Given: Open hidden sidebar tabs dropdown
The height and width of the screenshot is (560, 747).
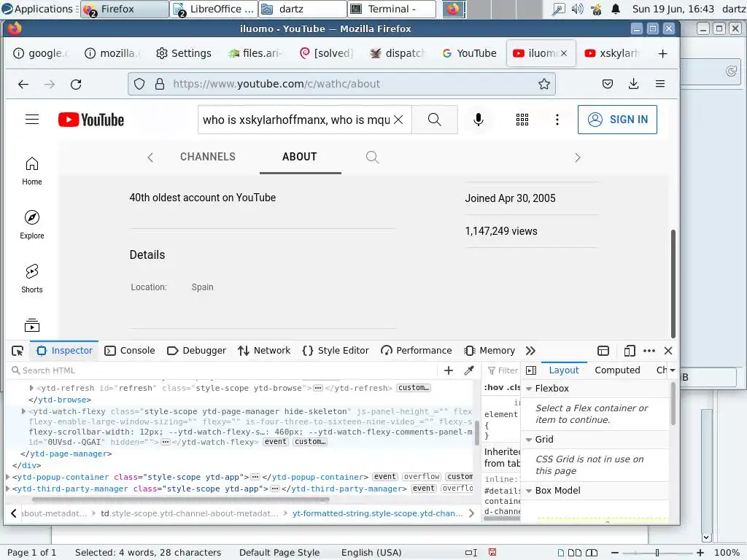Looking at the screenshot, I should point(672,370).
